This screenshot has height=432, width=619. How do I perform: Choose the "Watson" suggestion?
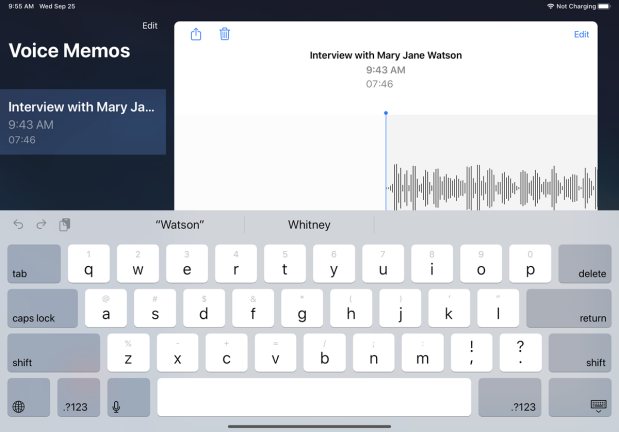[x=180, y=225]
